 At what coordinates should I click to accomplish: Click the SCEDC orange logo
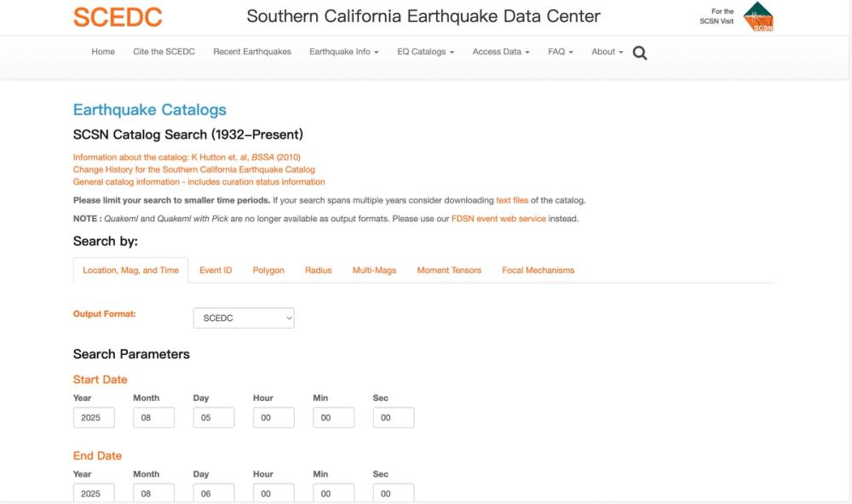pos(118,17)
